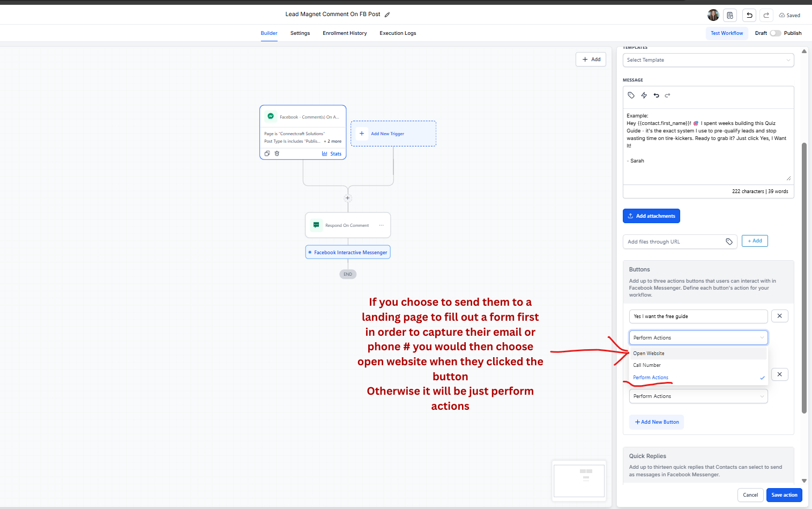Select the Facebook Interactive Messenger node
This screenshot has height=509, width=812.
[x=348, y=252]
